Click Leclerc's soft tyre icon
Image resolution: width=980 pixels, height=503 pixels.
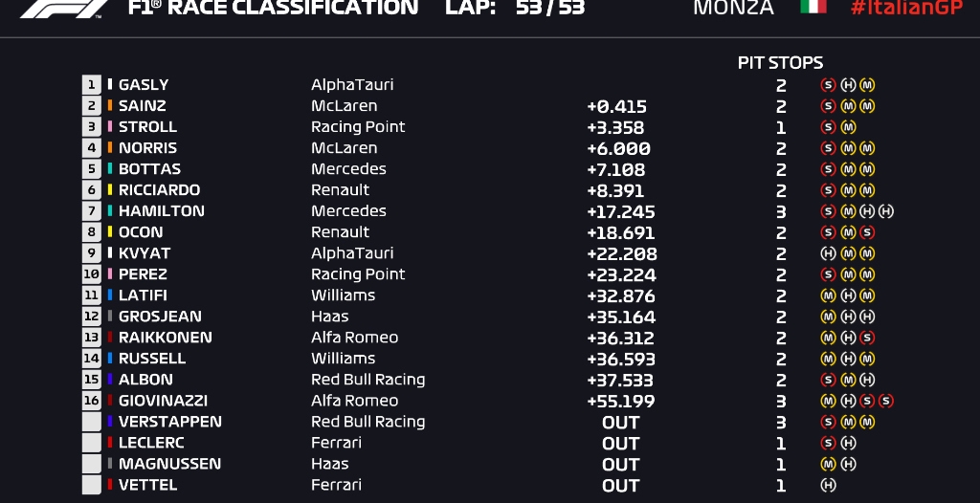click(829, 443)
